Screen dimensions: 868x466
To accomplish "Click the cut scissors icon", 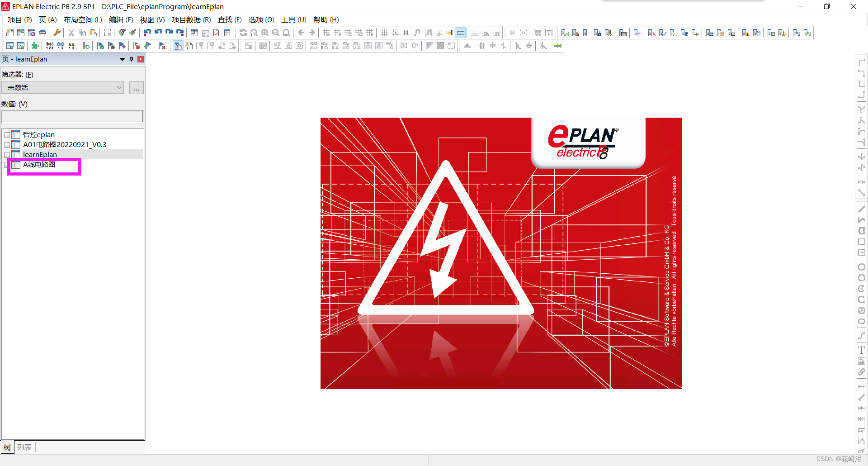I will point(71,33).
